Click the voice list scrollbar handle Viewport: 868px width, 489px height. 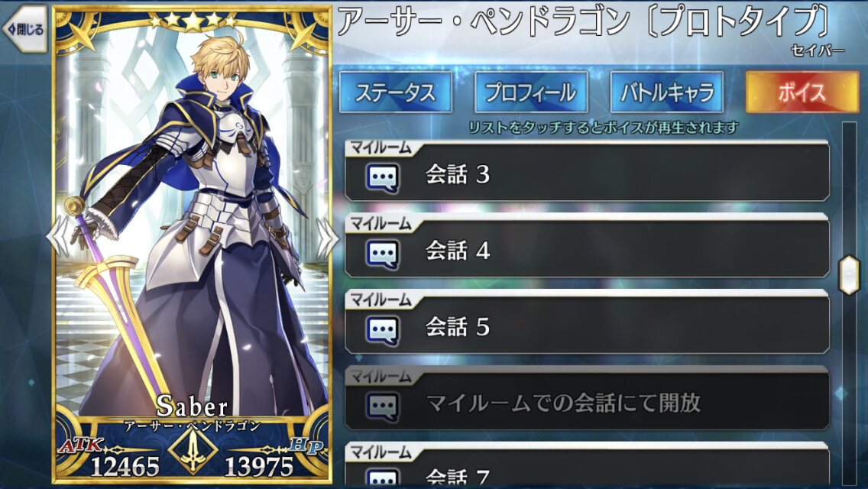click(849, 275)
